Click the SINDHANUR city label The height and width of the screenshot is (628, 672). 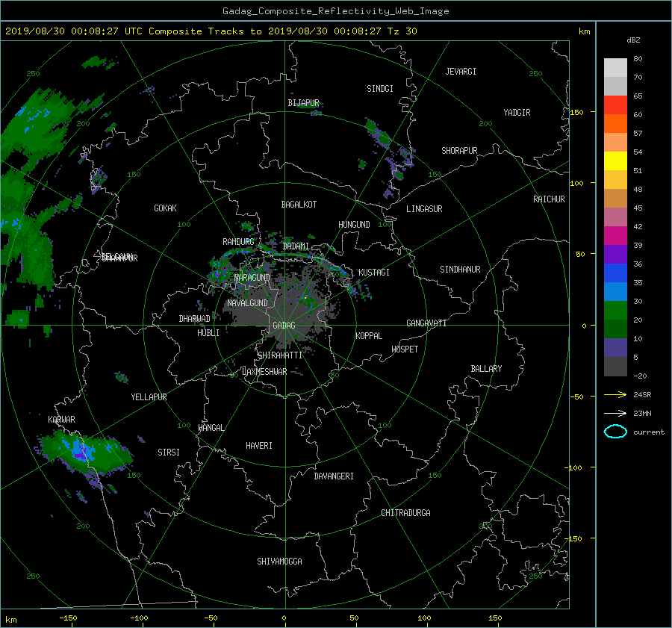point(460,270)
